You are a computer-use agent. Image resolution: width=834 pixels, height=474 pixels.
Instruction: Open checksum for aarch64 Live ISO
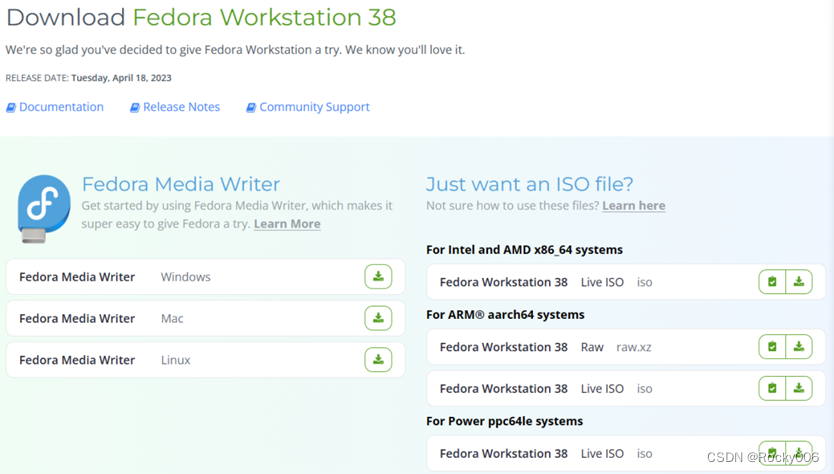coord(772,388)
